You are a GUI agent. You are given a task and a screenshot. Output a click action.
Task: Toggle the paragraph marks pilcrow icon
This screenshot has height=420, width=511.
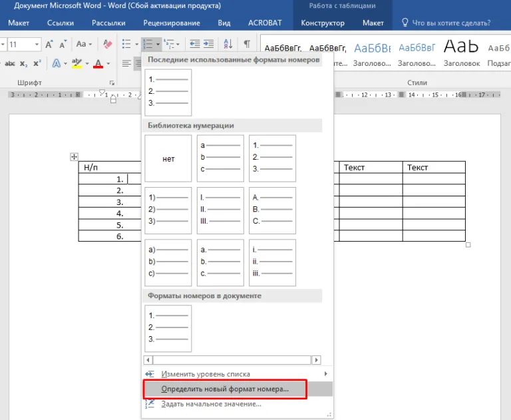[x=247, y=44]
